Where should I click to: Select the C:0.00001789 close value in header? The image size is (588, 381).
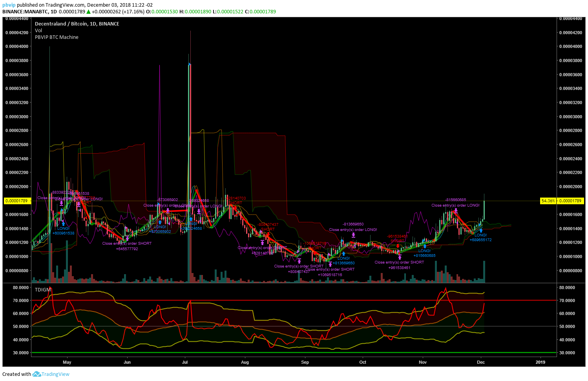click(x=260, y=12)
